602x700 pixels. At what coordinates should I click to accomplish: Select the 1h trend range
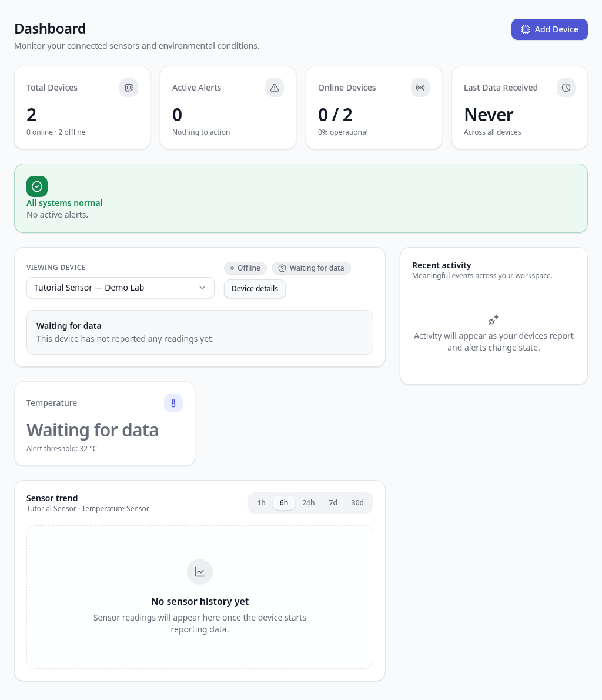pyautogui.click(x=262, y=503)
